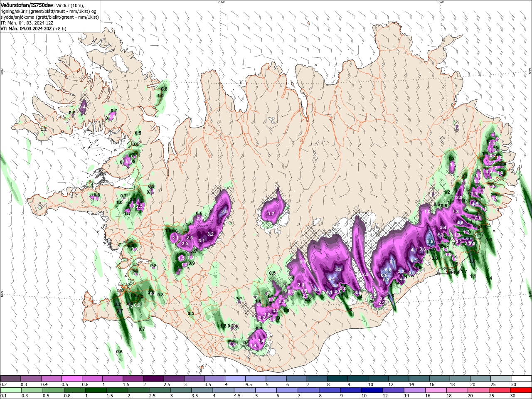
Task: Pick the darkest purple 2–2.5 upper legend swatch
Action: [x=153, y=379]
